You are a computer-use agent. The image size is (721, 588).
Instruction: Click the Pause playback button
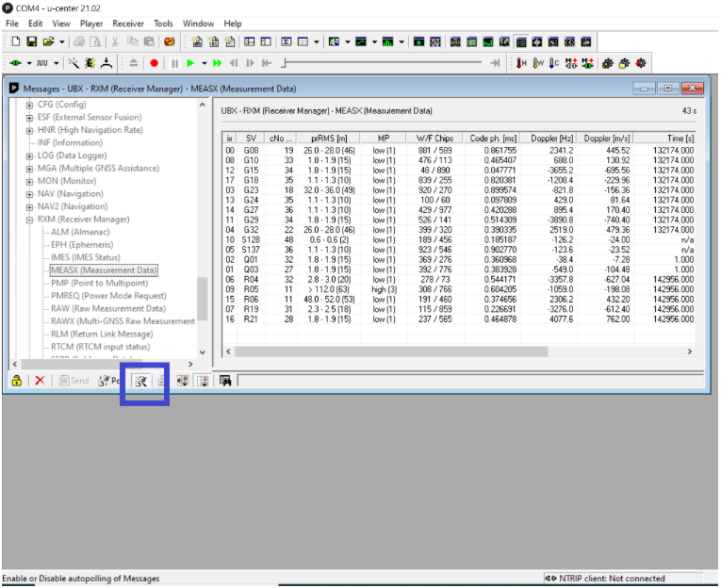174,63
